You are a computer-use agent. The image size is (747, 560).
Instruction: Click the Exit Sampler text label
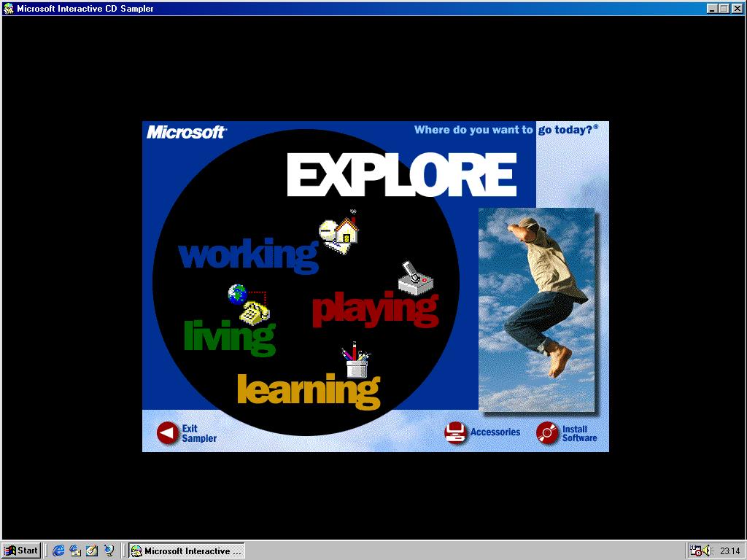(199, 433)
